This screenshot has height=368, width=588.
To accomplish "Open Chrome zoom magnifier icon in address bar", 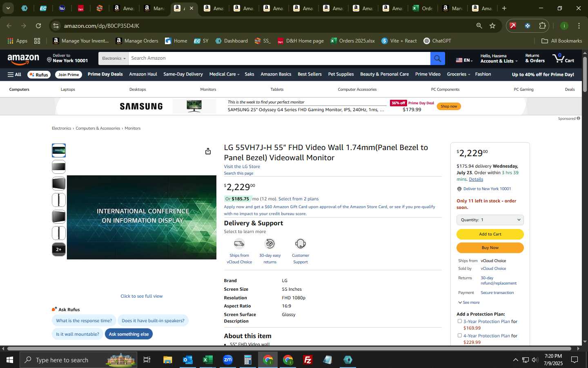I will pyautogui.click(x=479, y=26).
